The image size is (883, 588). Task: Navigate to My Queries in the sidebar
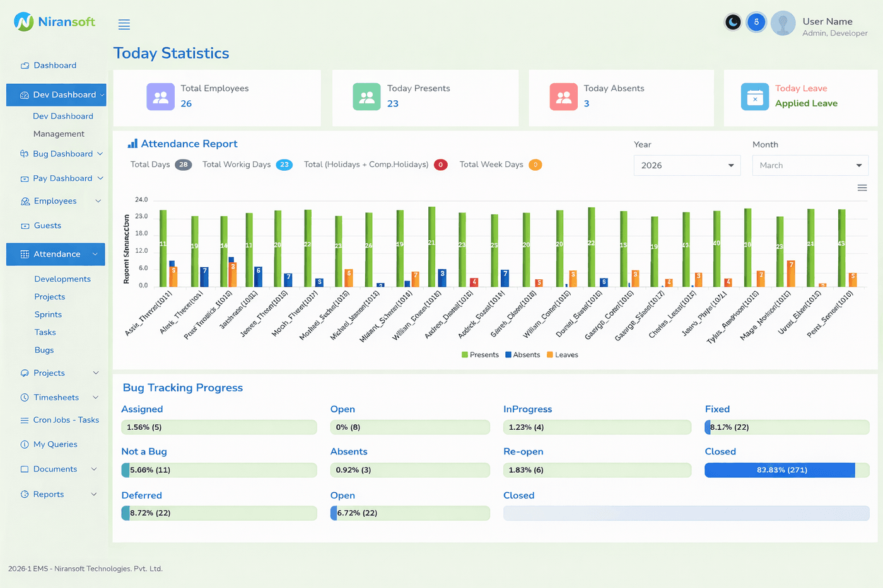(x=55, y=444)
